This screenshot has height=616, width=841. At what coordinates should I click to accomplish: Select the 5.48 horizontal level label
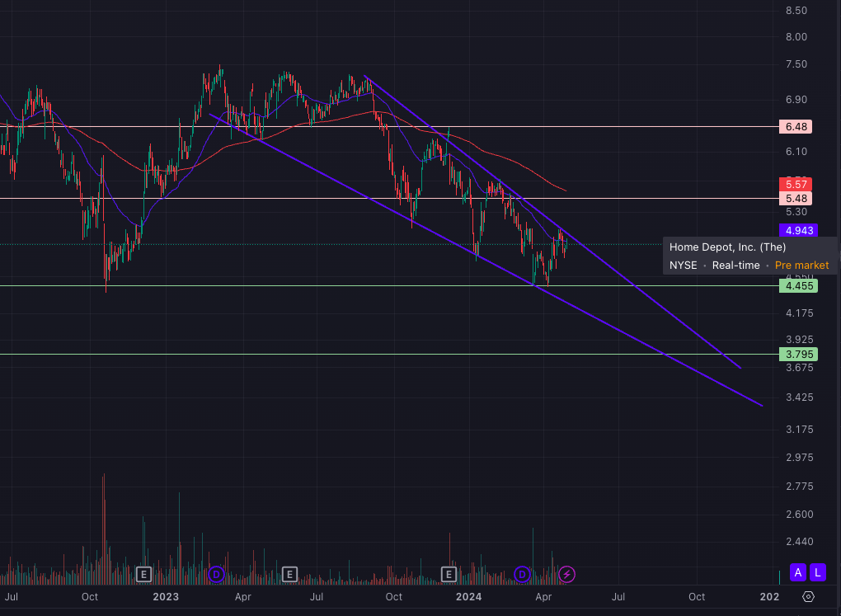point(797,199)
